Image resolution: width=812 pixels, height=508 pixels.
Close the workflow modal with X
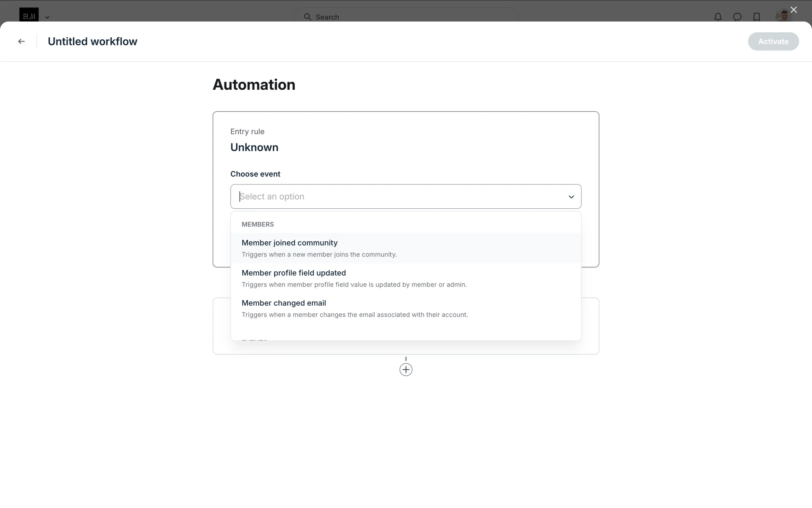(x=793, y=10)
